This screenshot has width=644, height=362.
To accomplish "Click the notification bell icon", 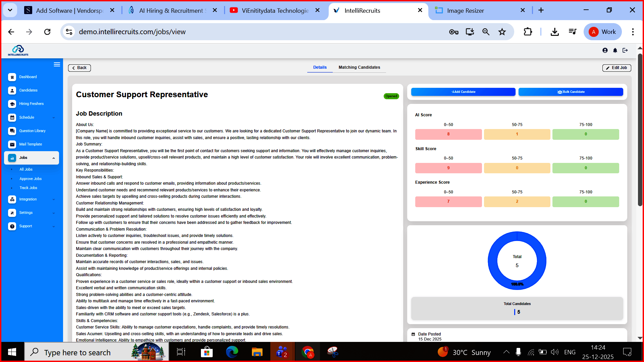I will click(615, 50).
